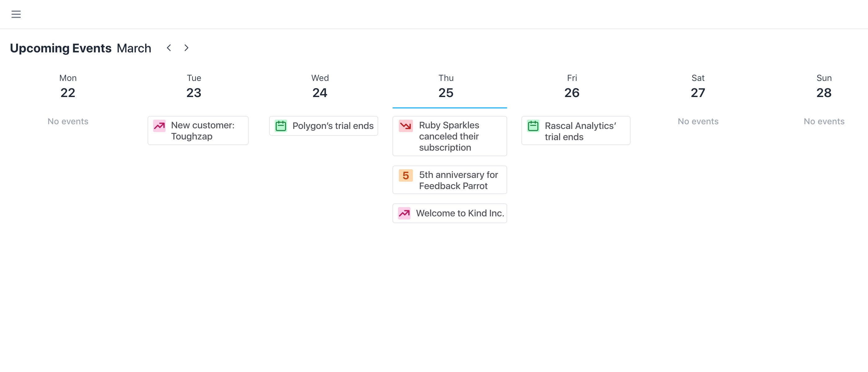Open 5th anniversary for Feedback Parrot event

[x=458, y=180]
